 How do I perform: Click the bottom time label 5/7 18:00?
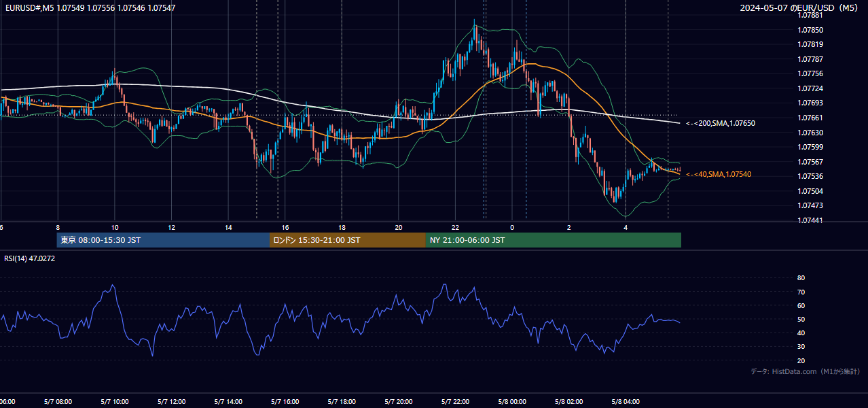click(x=342, y=402)
